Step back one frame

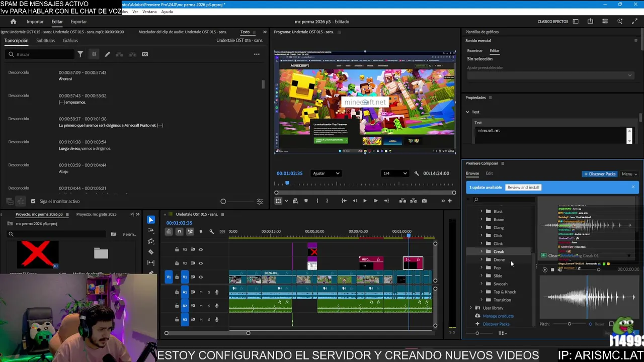point(355,201)
